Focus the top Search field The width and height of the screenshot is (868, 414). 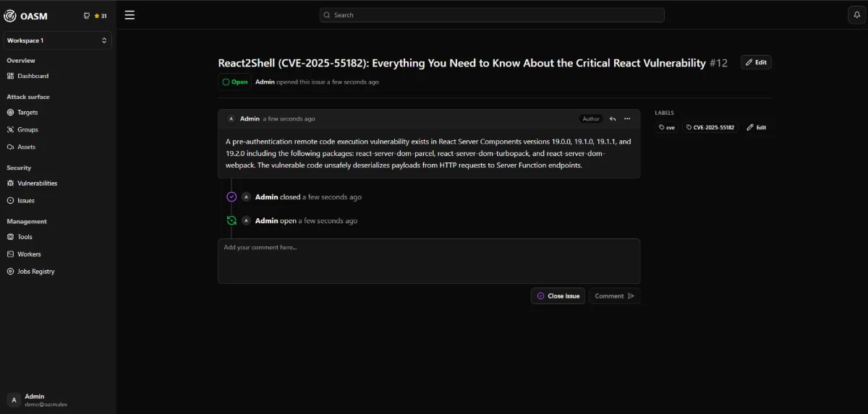(492, 14)
